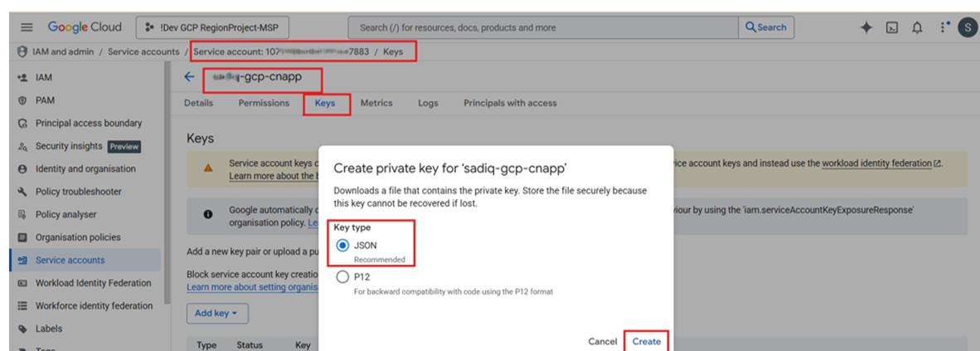Click the Gemini sparkle icon

point(866,27)
